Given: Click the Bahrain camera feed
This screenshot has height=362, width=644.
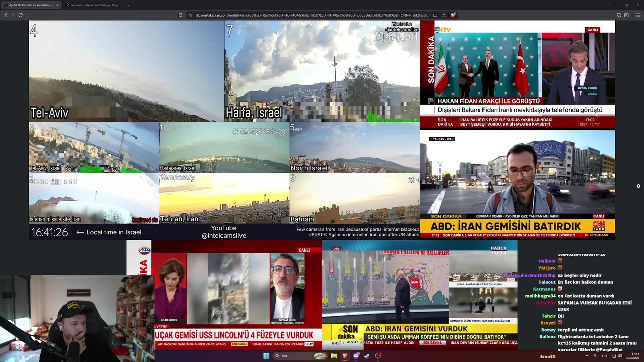Looking at the screenshot, I should (x=355, y=199).
